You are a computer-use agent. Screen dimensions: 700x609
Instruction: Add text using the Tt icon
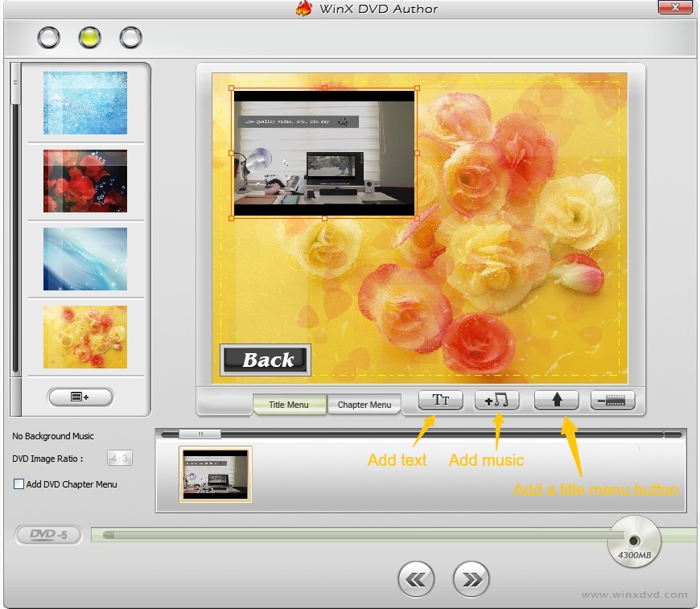click(439, 400)
